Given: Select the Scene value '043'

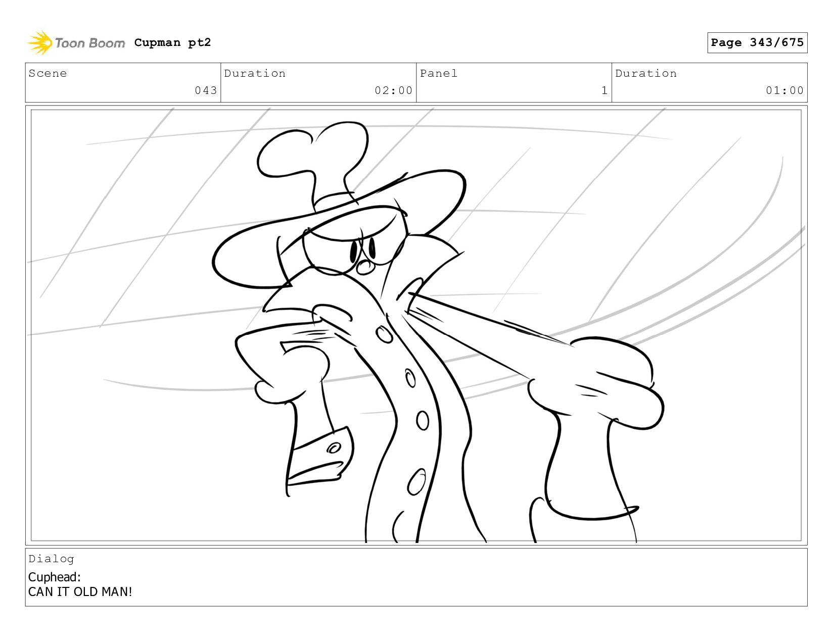Looking at the screenshot, I should click(206, 90).
